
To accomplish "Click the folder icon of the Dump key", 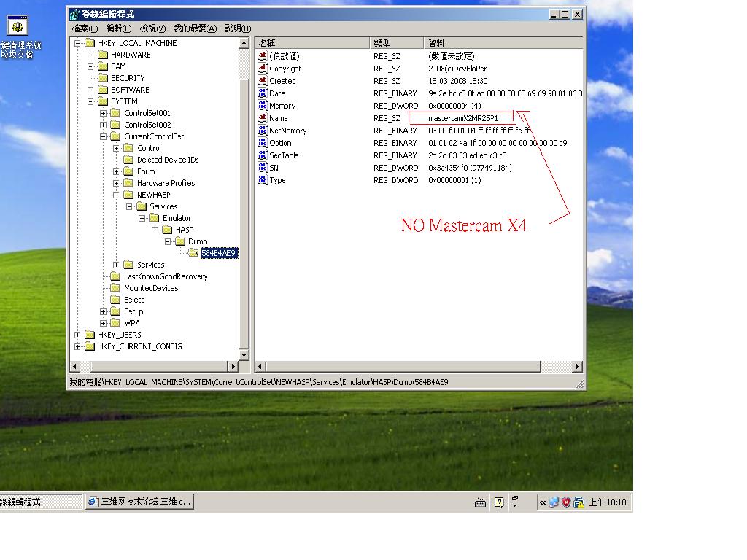I will coord(182,241).
